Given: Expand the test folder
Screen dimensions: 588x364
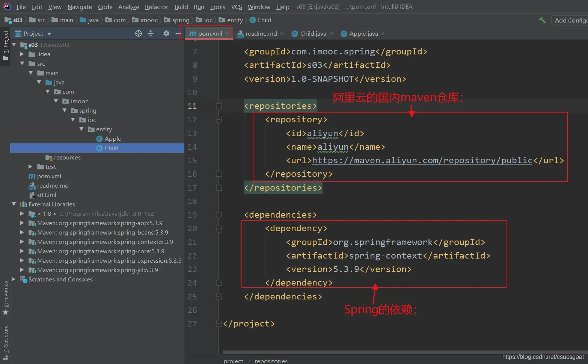Looking at the screenshot, I should [x=30, y=167].
